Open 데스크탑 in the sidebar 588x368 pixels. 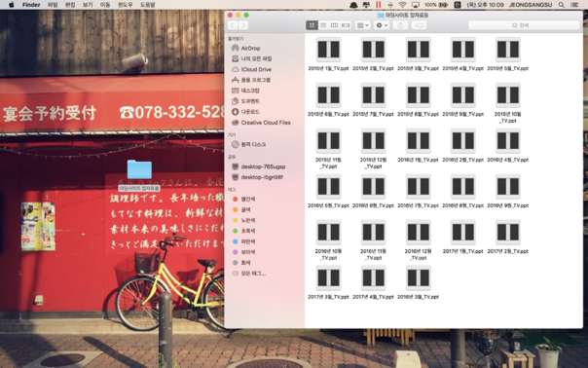tap(245, 91)
